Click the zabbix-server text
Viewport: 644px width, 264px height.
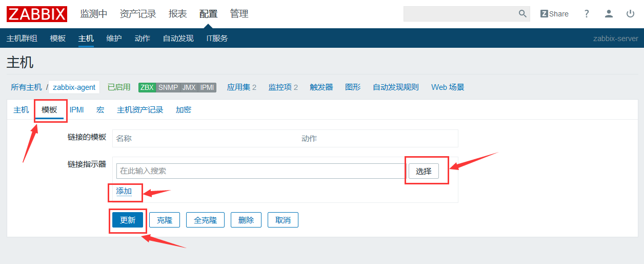click(x=616, y=39)
